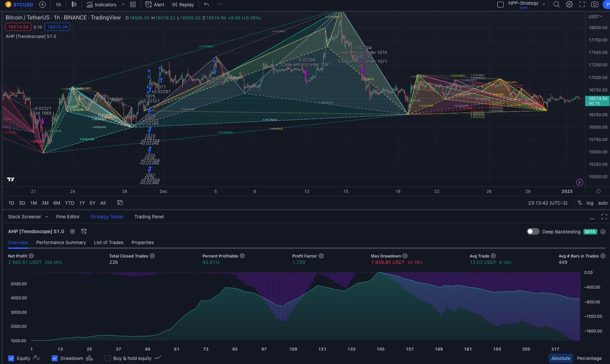
Task: Click the add symbol plus icon
Action: coord(42,5)
